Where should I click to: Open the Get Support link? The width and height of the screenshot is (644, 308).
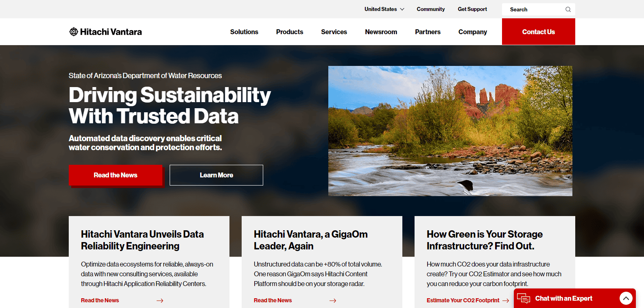tap(472, 9)
